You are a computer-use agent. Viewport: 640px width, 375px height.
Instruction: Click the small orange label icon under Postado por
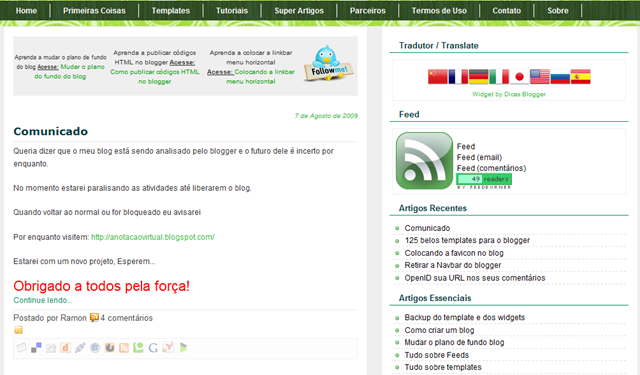[x=18, y=330]
